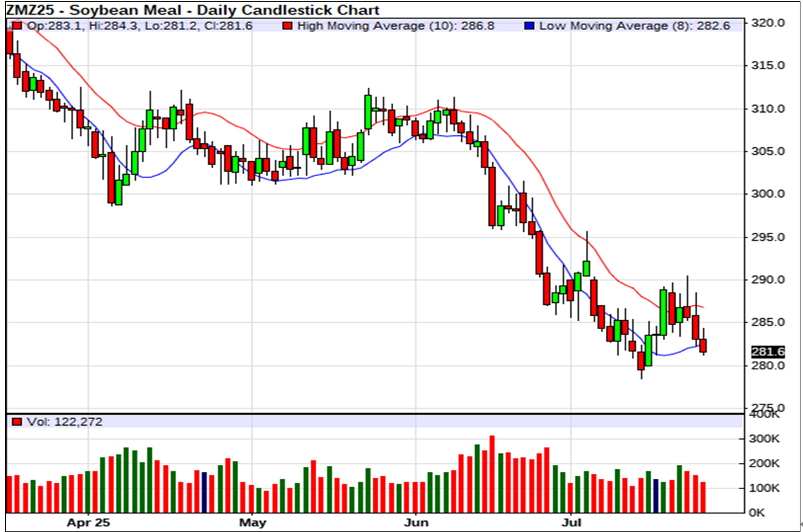803x532 pixels.
Task: Click the dark blue volume bar in July
Action: point(656,495)
